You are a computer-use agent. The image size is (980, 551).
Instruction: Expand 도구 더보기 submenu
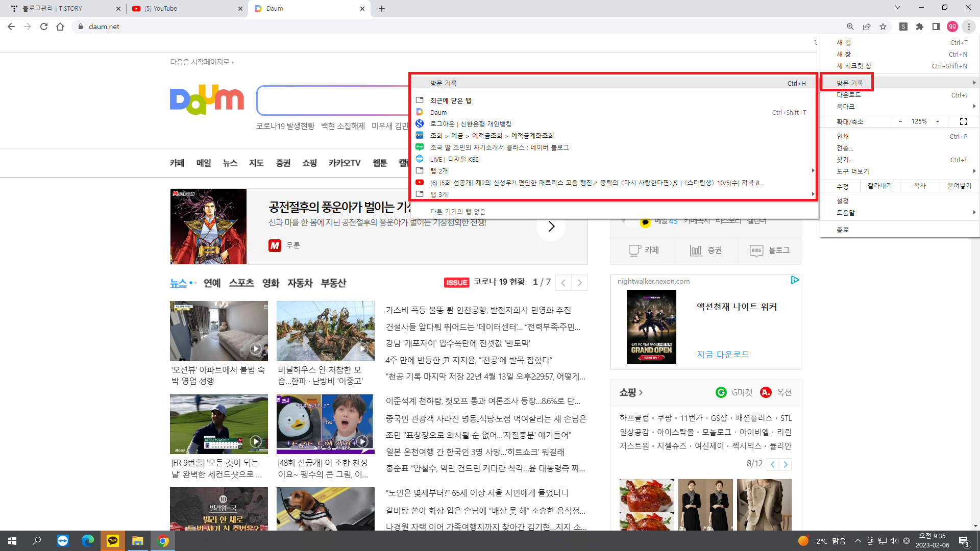[898, 171]
